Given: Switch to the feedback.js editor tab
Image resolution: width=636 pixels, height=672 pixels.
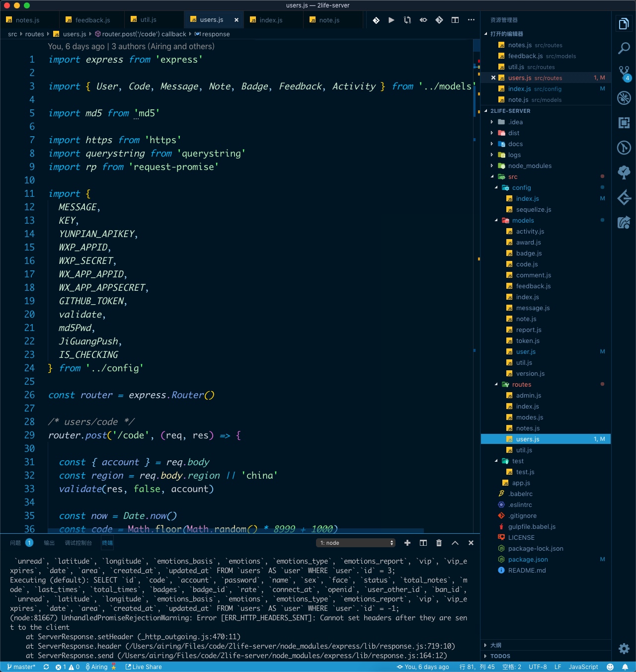Looking at the screenshot, I should (92, 20).
